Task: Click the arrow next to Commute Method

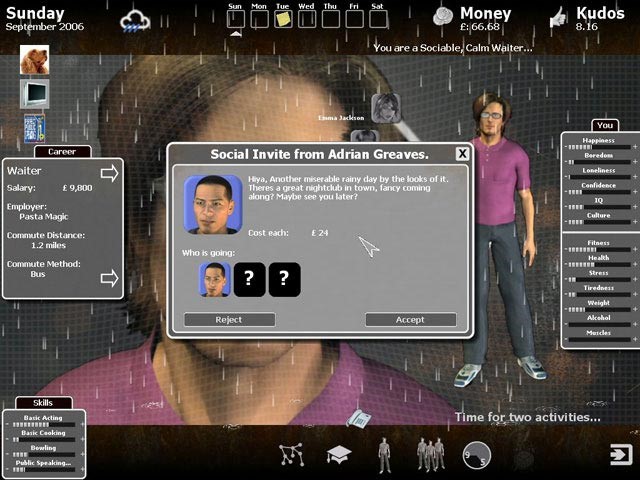Action: [x=109, y=278]
